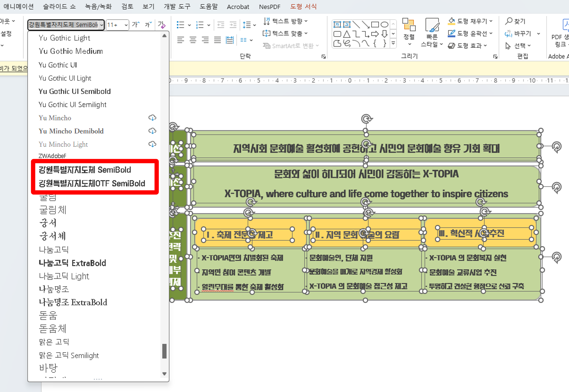Click the bullet list icon
The image size is (569, 392).
pos(180,25)
